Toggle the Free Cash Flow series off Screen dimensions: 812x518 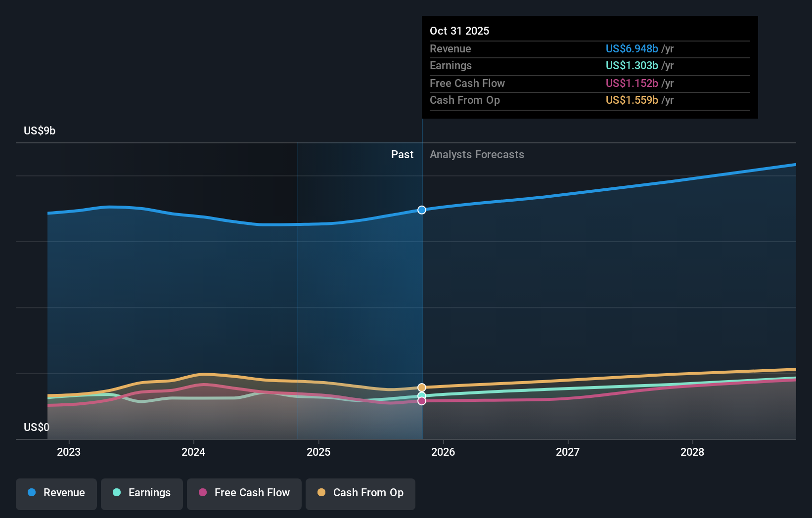[244, 494]
